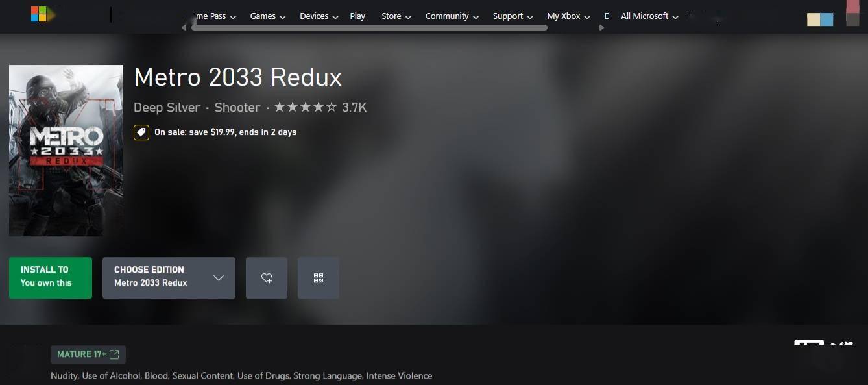Click the green Install To button
868x385 pixels.
51,278
